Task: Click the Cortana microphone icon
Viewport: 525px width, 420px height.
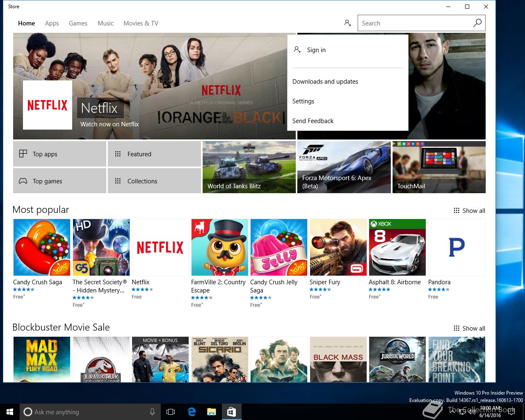Action: click(x=152, y=412)
